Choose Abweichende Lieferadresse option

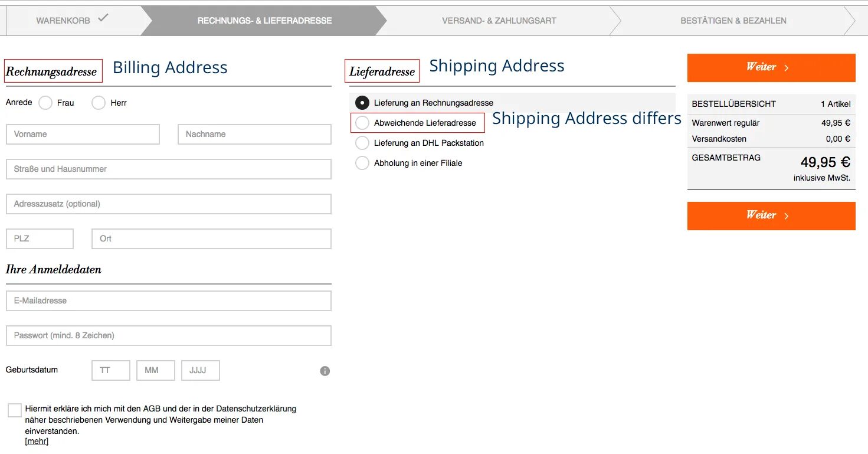coord(362,123)
